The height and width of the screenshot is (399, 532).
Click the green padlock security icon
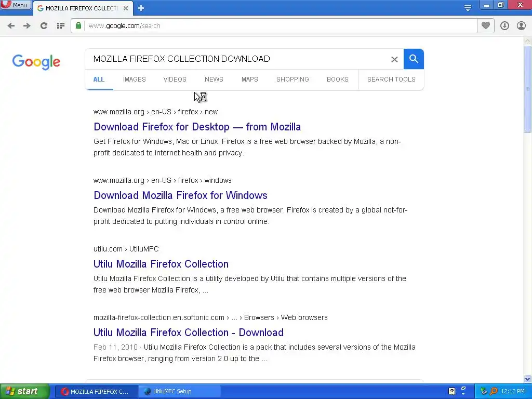click(78, 26)
